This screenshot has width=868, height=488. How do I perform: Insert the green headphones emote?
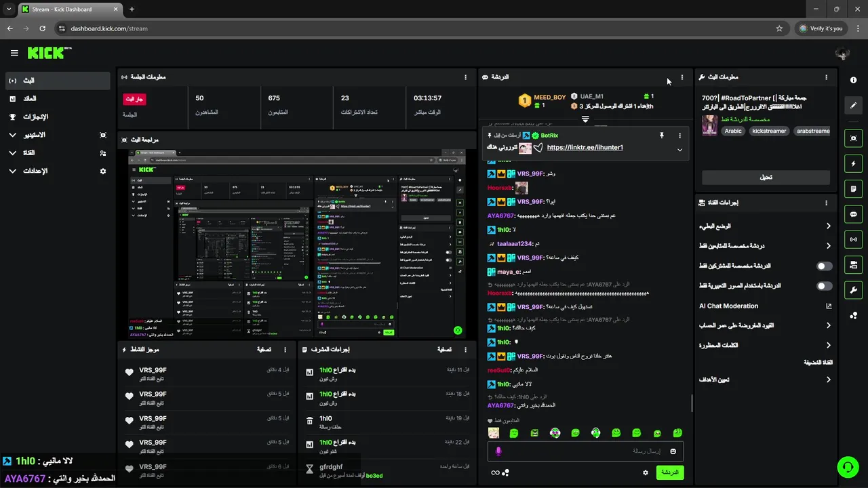[595, 433]
